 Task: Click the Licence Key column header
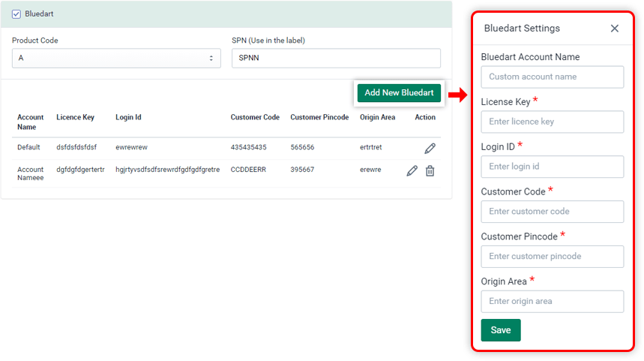[x=75, y=118]
